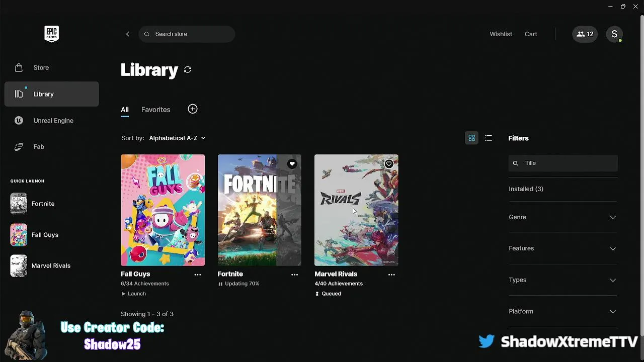
Task: Click "Showing 1 - 3 of 3" text
Action: tap(147, 314)
